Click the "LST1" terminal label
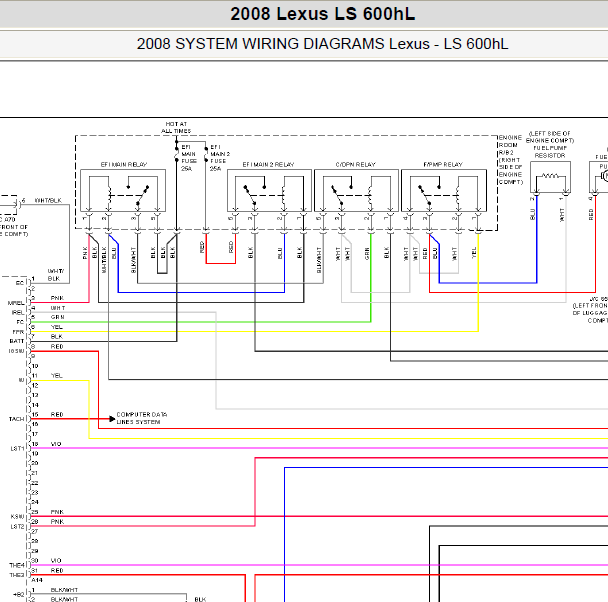608x602 pixels. 17,448
